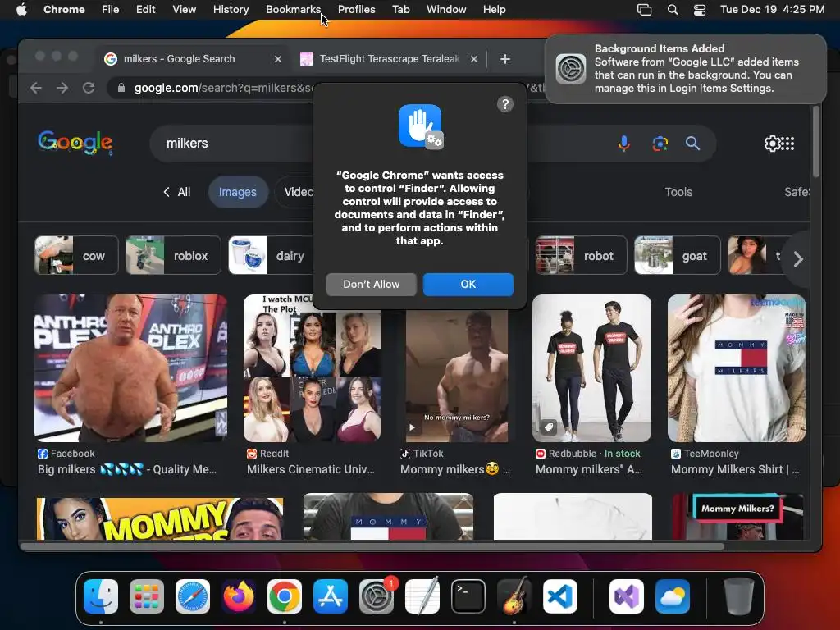Click the horizontal scrollbar at window bottom

[372, 546]
